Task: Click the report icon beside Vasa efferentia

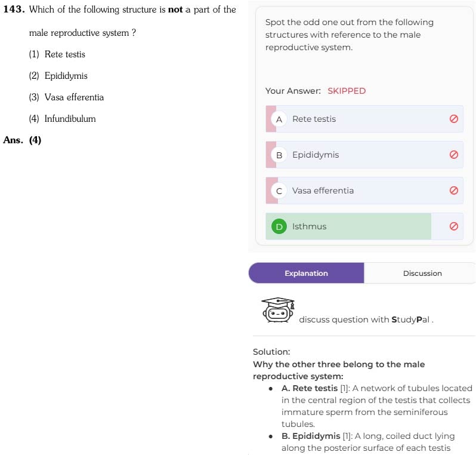Action: click(x=453, y=190)
